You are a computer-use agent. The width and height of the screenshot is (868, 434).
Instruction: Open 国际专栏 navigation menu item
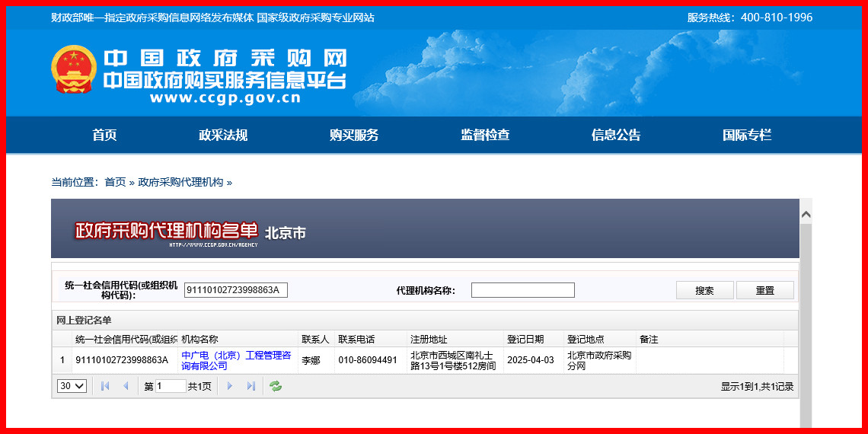[x=747, y=135]
